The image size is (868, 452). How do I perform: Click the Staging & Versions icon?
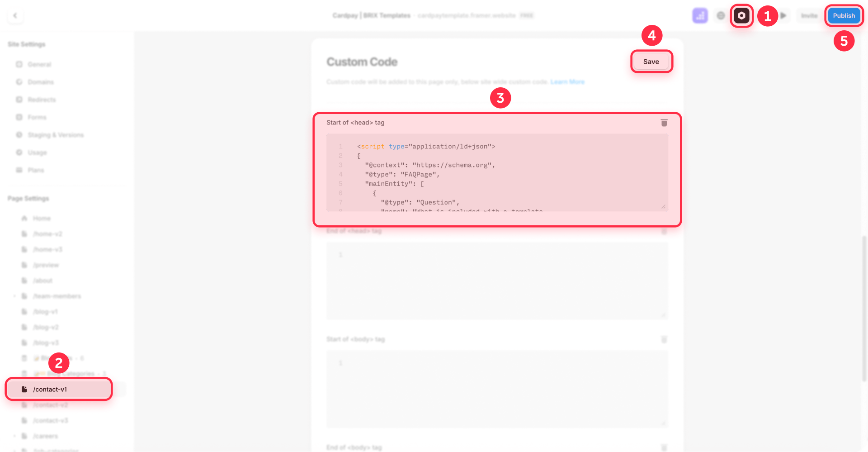[19, 135]
